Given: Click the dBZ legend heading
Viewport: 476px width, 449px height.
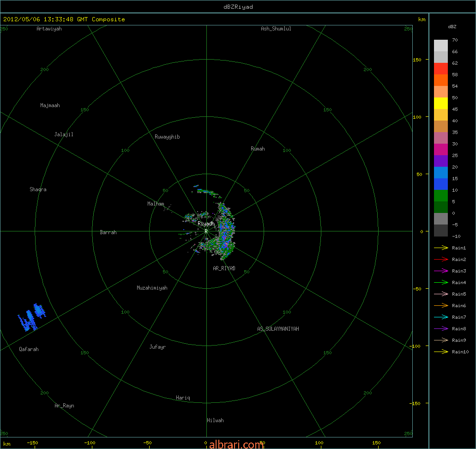Looking at the screenshot, I should (452, 26).
